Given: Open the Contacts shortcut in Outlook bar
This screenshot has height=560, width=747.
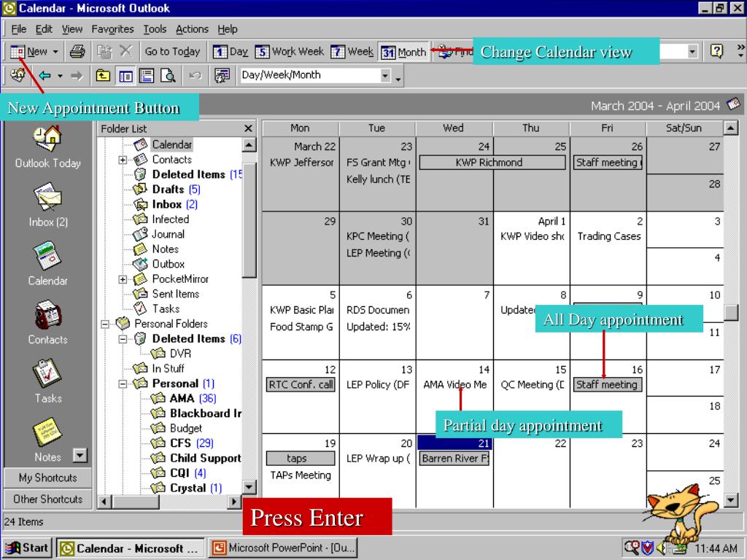Looking at the screenshot, I should click(x=47, y=323).
